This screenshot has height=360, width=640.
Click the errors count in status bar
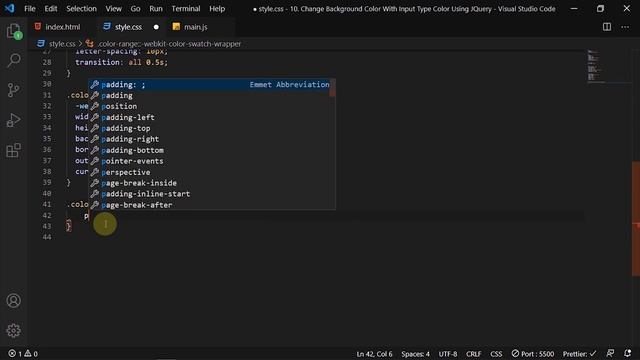point(15,354)
